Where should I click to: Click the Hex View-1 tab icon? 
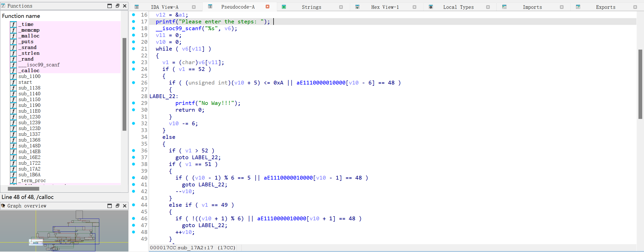tap(357, 7)
